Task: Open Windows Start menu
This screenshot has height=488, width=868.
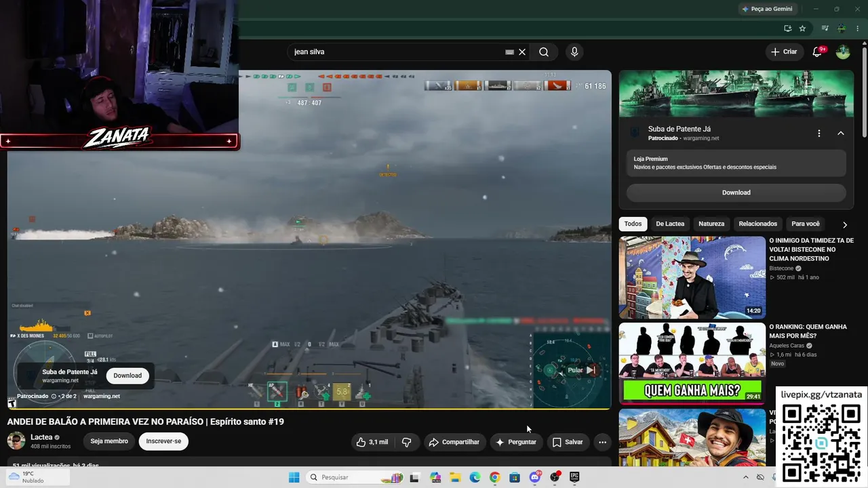Action: (x=294, y=477)
